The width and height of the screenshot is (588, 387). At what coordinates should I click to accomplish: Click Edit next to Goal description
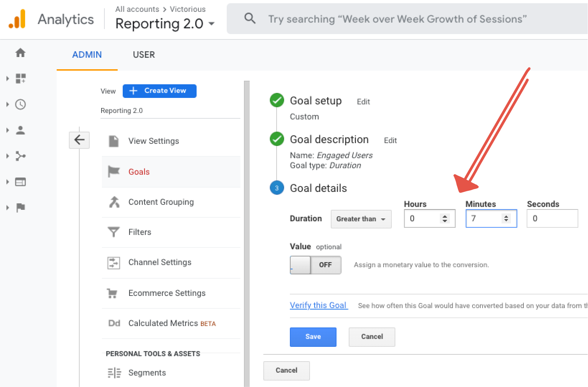pyautogui.click(x=390, y=141)
